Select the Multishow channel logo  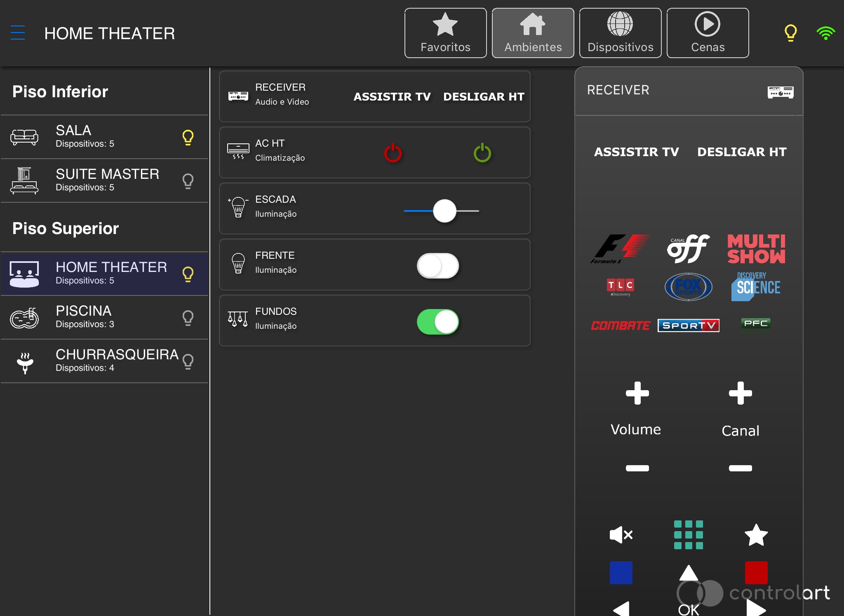pyautogui.click(x=756, y=248)
